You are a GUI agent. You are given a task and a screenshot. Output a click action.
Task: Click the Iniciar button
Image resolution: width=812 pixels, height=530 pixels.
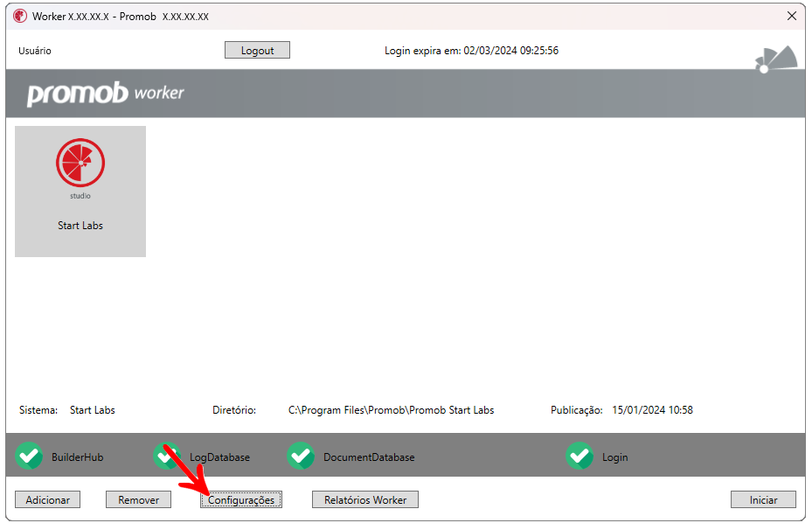763,500
